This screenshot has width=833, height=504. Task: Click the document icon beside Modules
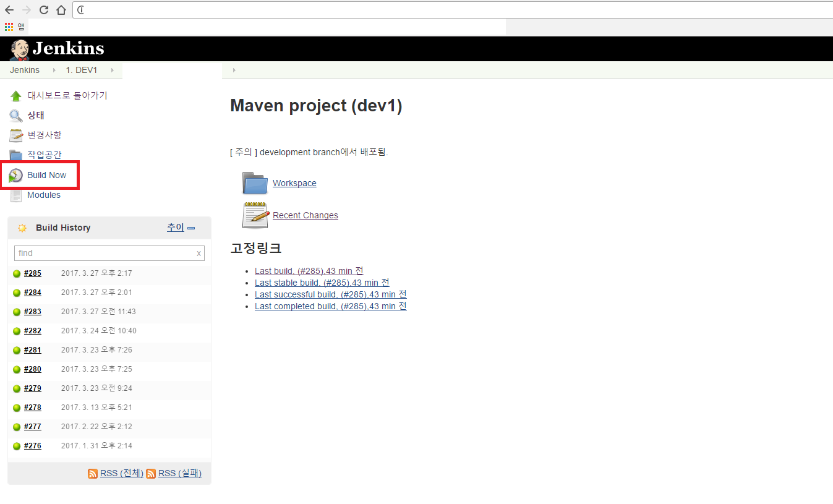click(x=16, y=195)
